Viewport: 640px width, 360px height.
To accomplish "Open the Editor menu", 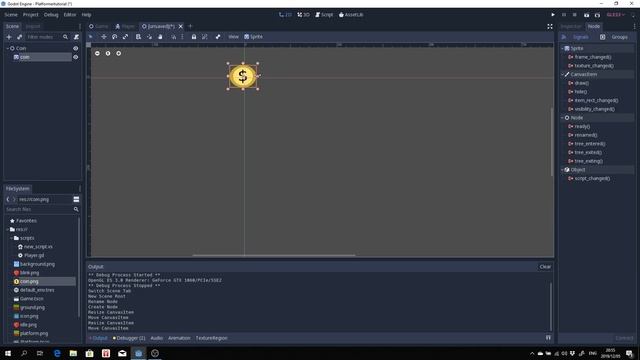I will (70, 15).
